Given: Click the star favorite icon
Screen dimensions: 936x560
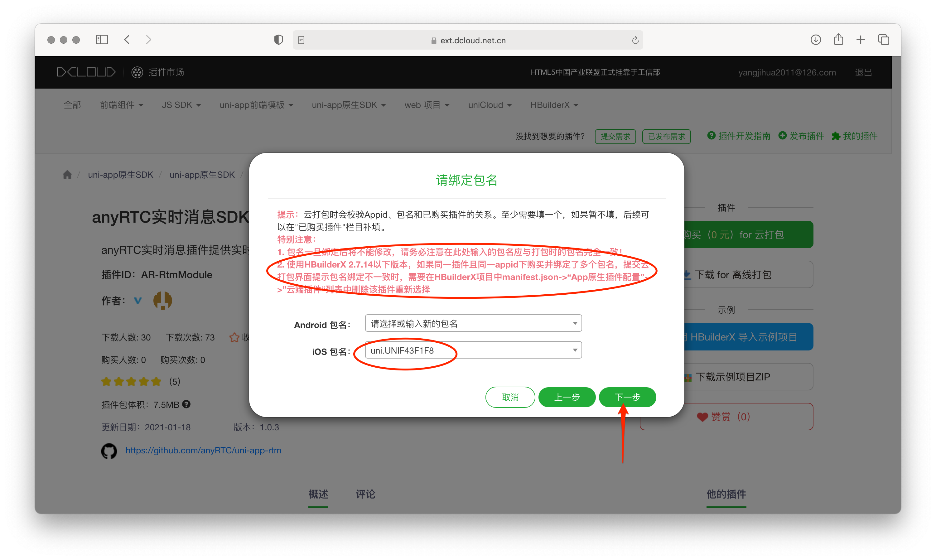Looking at the screenshot, I should coord(234,337).
